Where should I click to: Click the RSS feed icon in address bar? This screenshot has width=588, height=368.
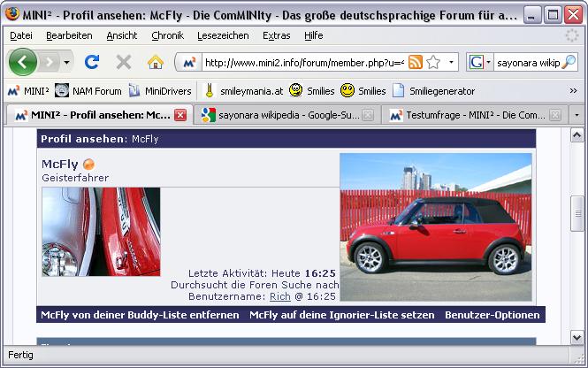415,62
